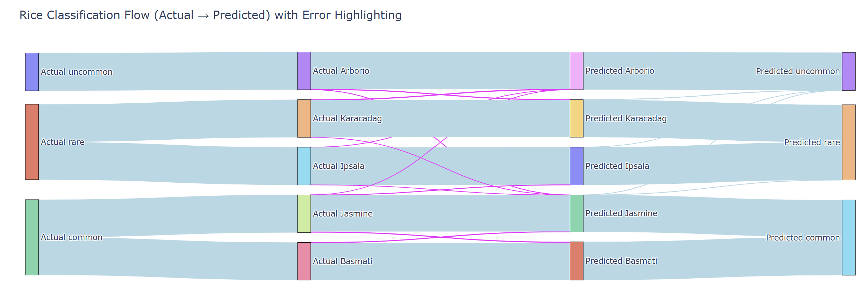The width and height of the screenshot is (868, 298).
Task: Select the Actual Arborio purple node
Action: click(x=304, y=71)
